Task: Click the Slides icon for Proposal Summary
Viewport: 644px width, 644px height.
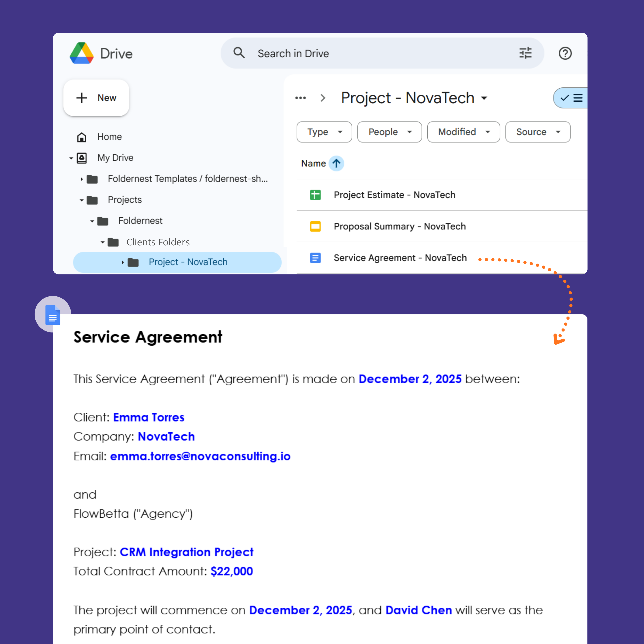Action: click(x=315, y=226)
